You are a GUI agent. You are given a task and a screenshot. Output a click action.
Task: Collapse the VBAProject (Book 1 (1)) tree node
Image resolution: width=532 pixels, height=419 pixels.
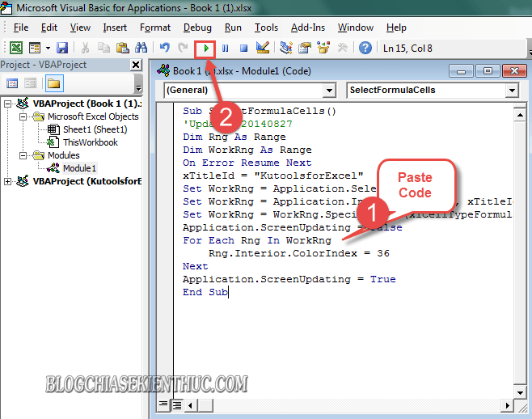[7, 104]
